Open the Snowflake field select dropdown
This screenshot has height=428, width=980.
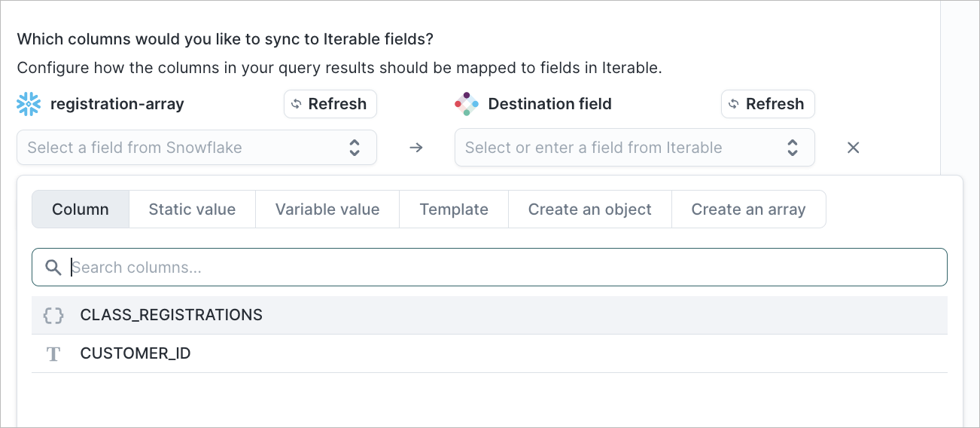click(196, 148)
